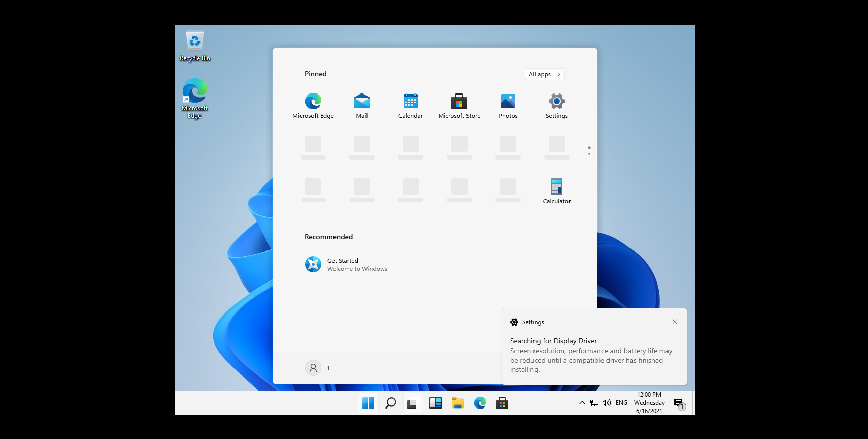Open Recycle Bin on the desktop
868x439 pixels.
tap(195, 46)
